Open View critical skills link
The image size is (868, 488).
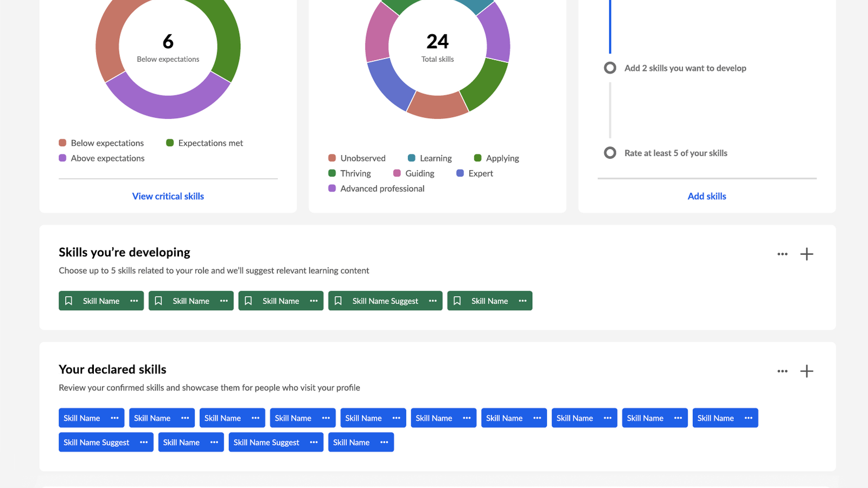[168, 196]
